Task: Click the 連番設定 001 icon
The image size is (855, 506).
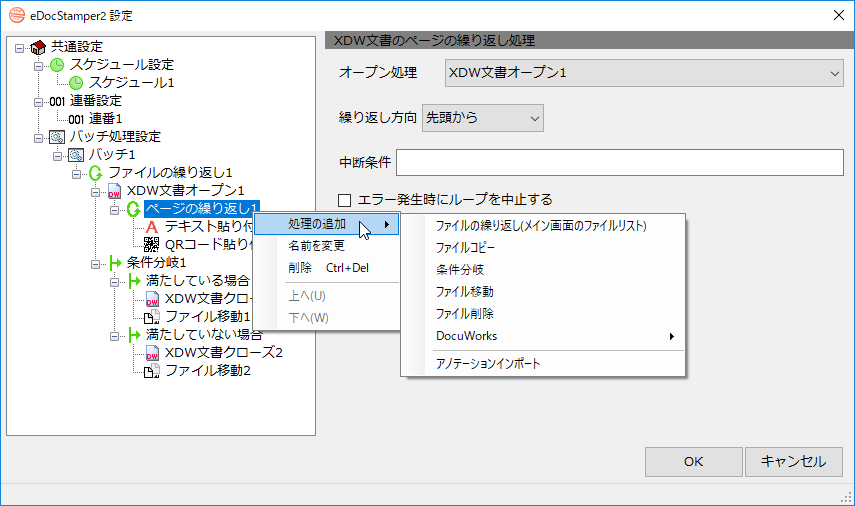Action: pyautogui.click(x=57, y=101)
